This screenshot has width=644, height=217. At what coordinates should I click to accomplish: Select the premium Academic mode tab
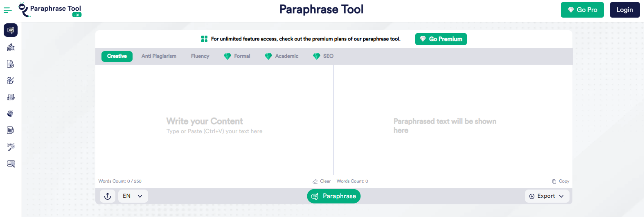coord(281,56)
